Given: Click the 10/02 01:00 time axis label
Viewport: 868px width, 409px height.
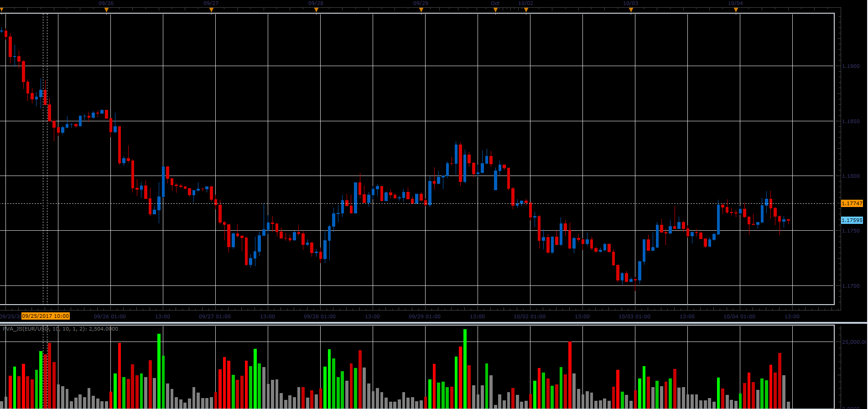Looking at the screenshot, I should coord(530,316).
